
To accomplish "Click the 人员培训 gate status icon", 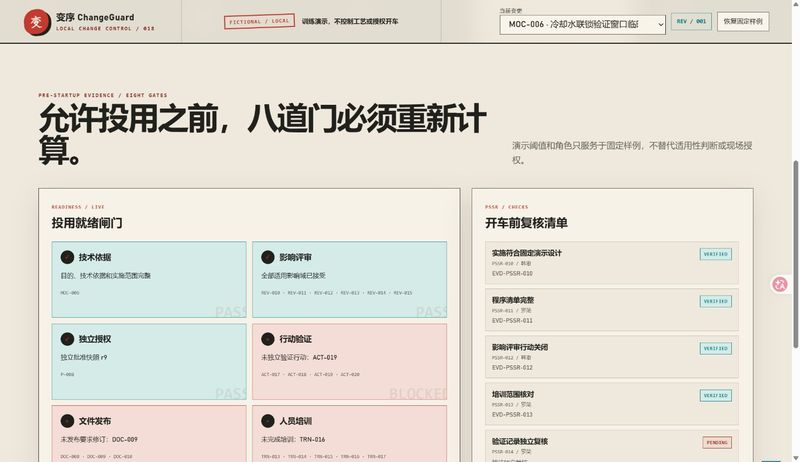I will coord(268,421).
